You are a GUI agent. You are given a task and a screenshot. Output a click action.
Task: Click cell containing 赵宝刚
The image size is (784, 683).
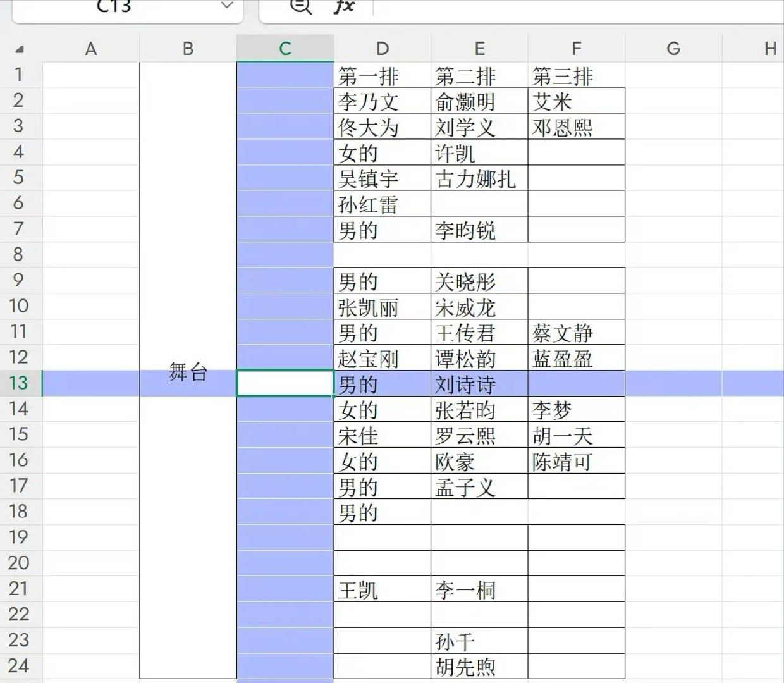point(383,359)
